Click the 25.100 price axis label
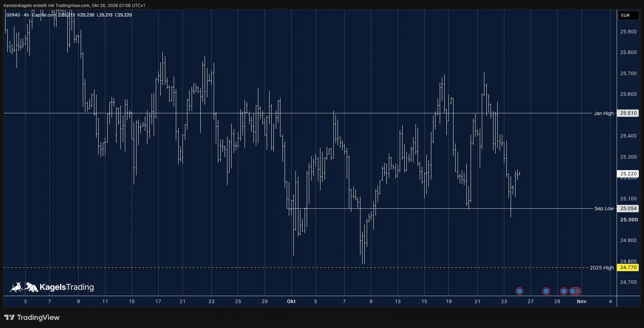This screenshot has height=328, width=644. (628, 199)
